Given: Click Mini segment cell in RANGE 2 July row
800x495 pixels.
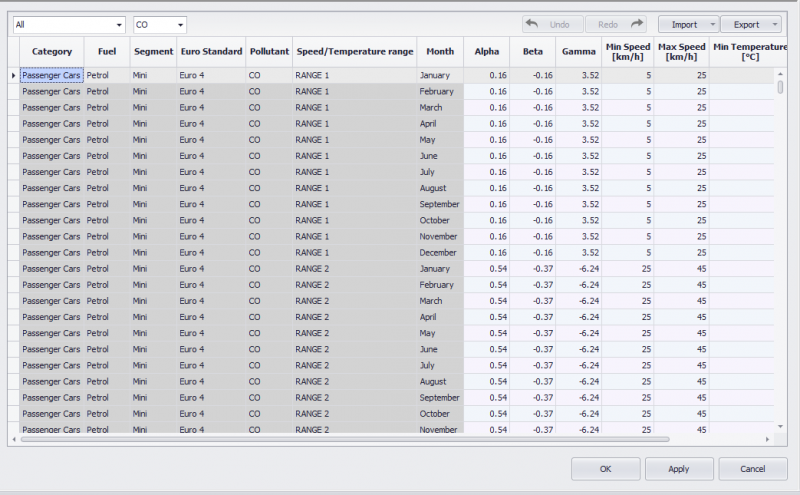Looking at the screenshot, I should coord(154,365).
